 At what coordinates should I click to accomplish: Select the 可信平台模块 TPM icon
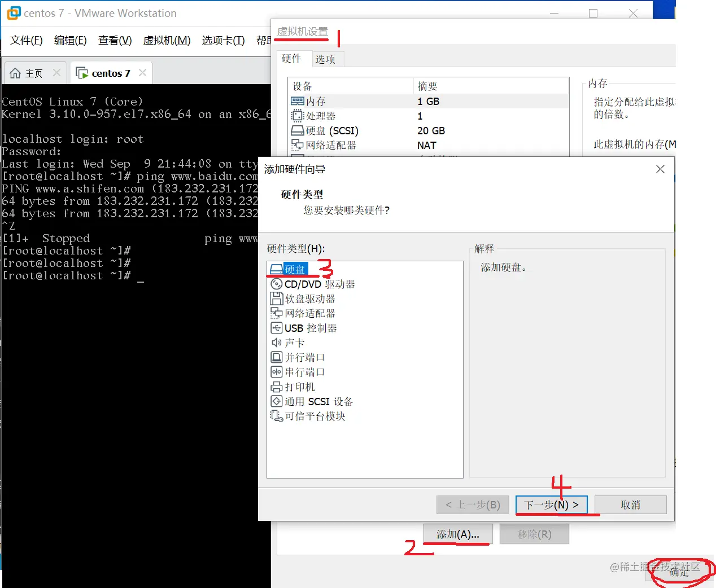pyautogui.click(x=277, y=416)
